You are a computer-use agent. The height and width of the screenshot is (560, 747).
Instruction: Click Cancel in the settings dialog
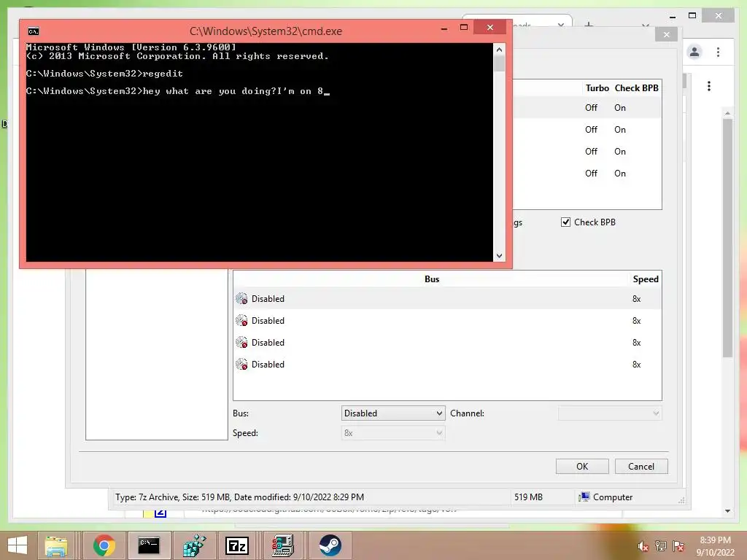(641, 466)
